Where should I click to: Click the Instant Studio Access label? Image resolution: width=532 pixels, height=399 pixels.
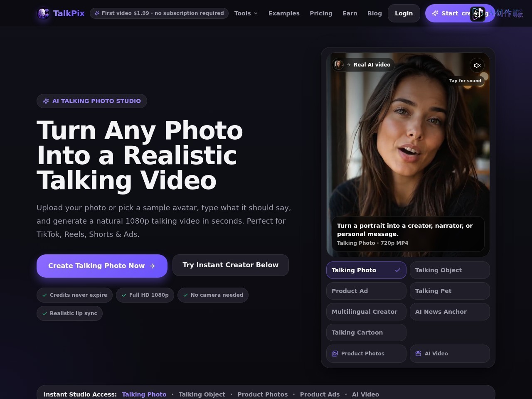pos(80,394)
